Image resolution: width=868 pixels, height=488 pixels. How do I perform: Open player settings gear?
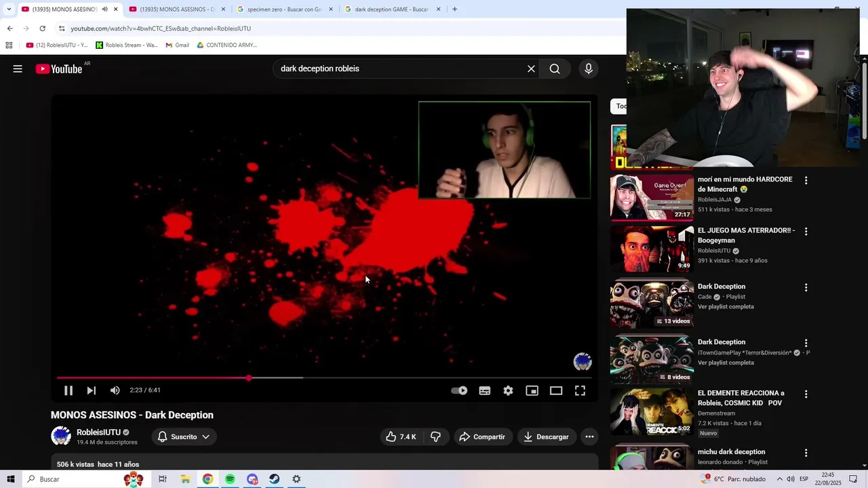click(x=508, y=390)
